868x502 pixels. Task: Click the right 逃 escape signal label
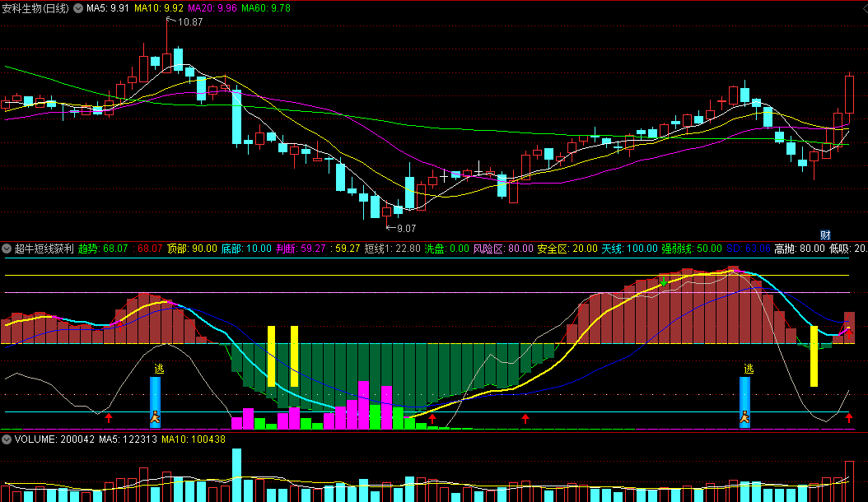pyautogui.click(x=749, y=369)
